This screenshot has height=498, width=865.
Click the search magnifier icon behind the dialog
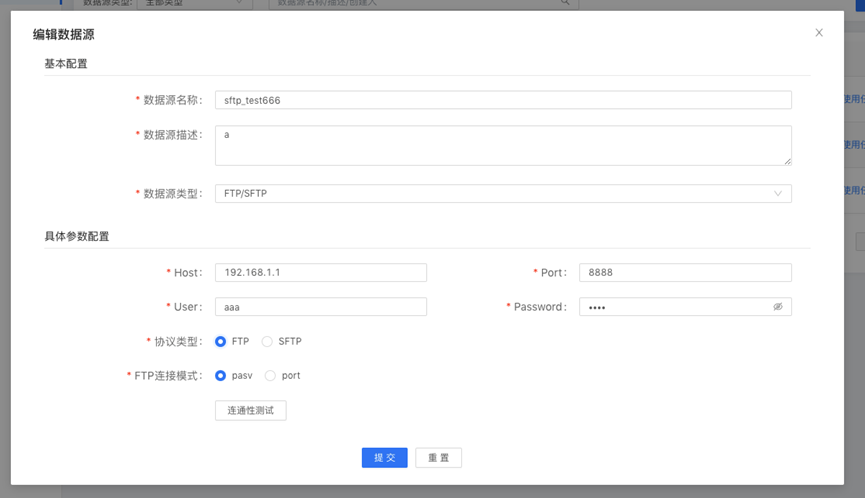click(x=566, y=3)
